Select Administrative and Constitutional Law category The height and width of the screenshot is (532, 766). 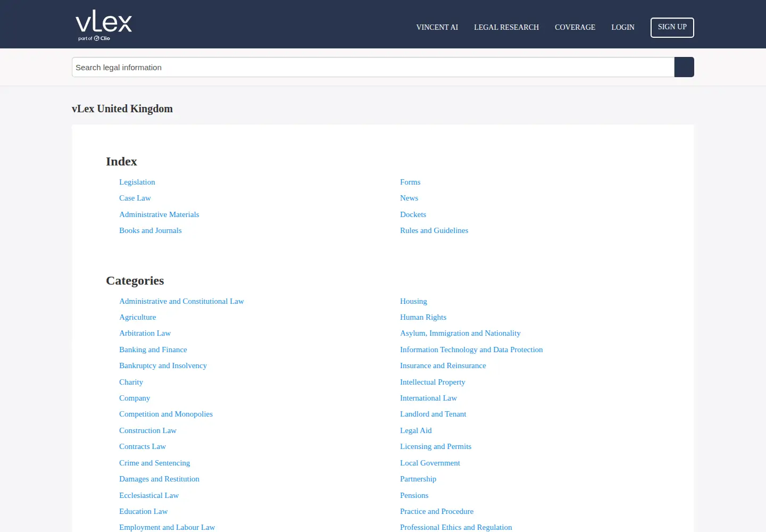[181, 301]
